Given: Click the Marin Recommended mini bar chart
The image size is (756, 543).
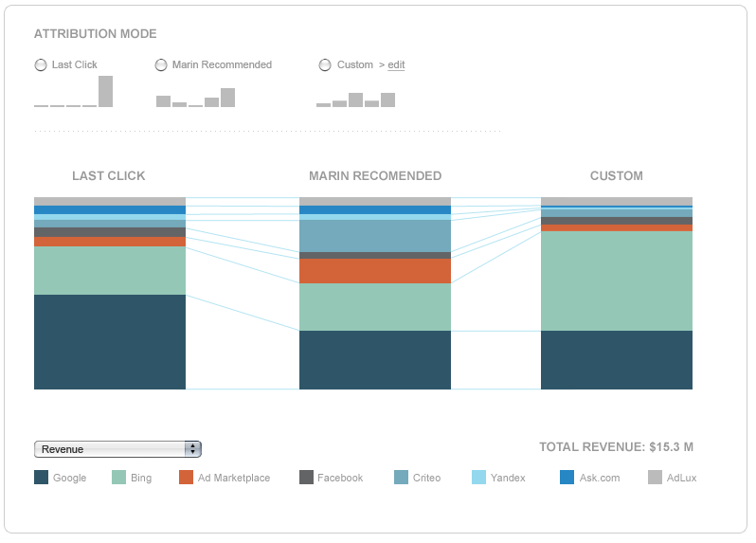Looking at the screenshot, I should tap(195, 98).
